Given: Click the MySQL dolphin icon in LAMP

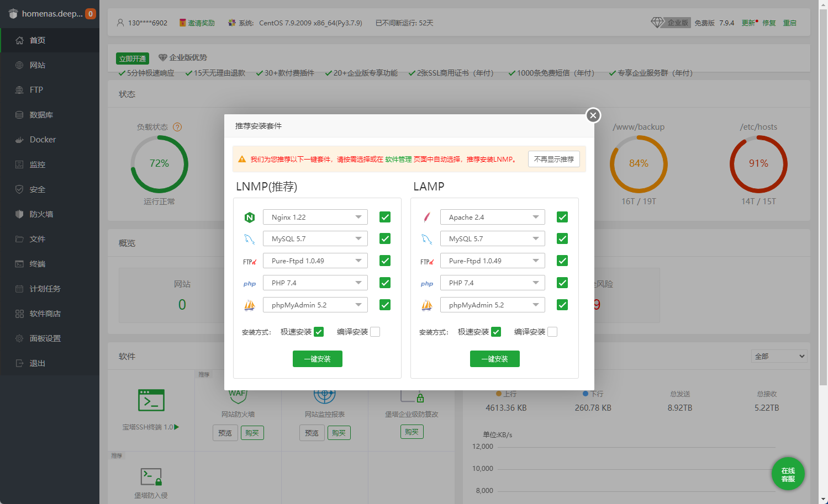Looking at the screenshot, I should (427, 239).
